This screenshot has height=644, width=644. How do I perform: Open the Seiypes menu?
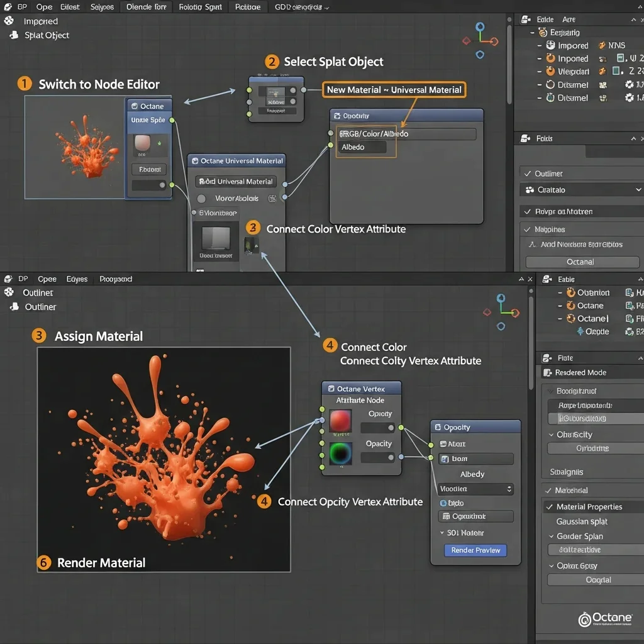(x=102, y=7)
